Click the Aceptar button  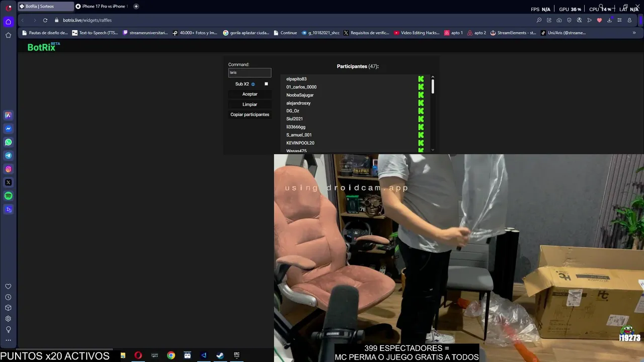point(250,94)
